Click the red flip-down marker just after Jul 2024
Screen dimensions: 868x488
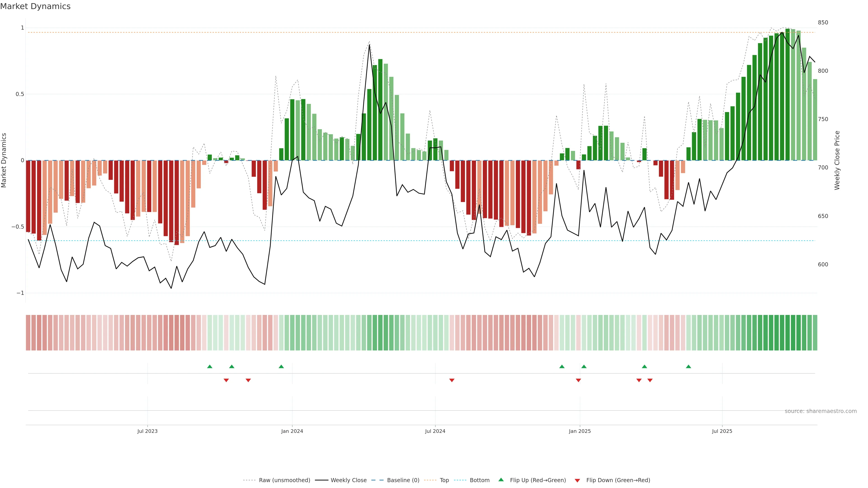coord(452,380)
